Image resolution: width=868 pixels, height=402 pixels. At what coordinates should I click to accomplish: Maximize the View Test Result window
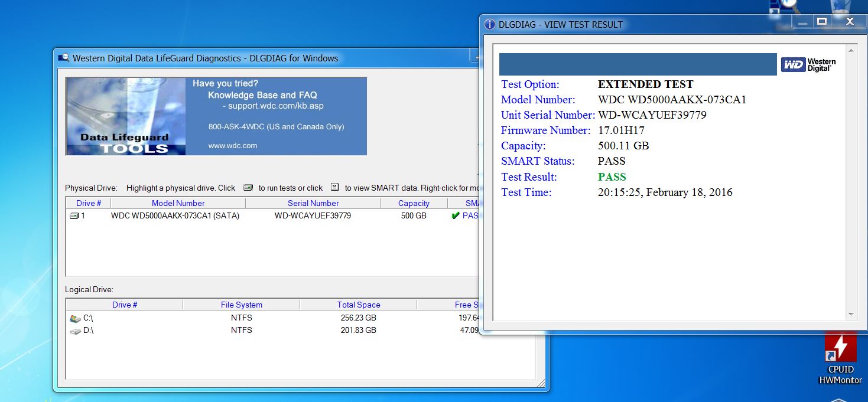point(821,21)
